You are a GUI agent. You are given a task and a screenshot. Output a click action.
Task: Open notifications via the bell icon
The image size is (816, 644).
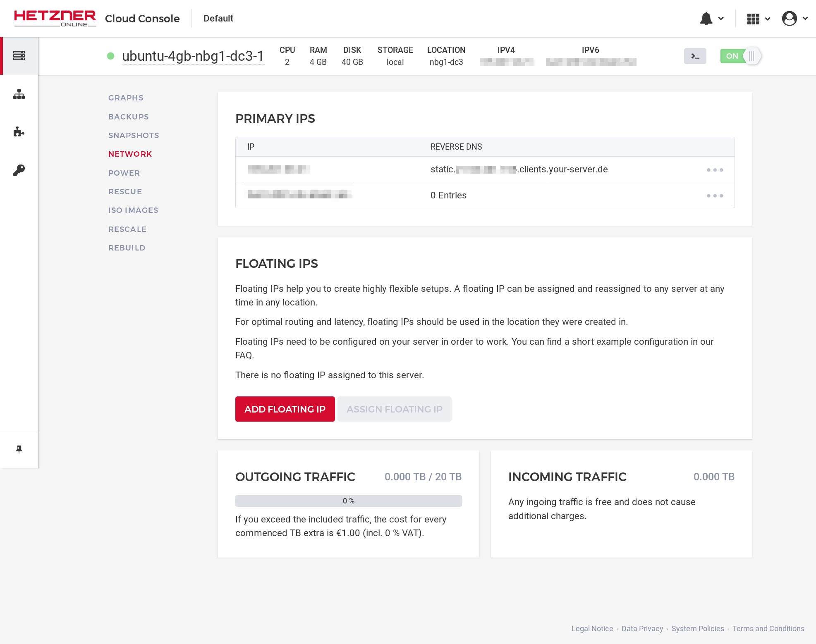[x=707, y=18]
